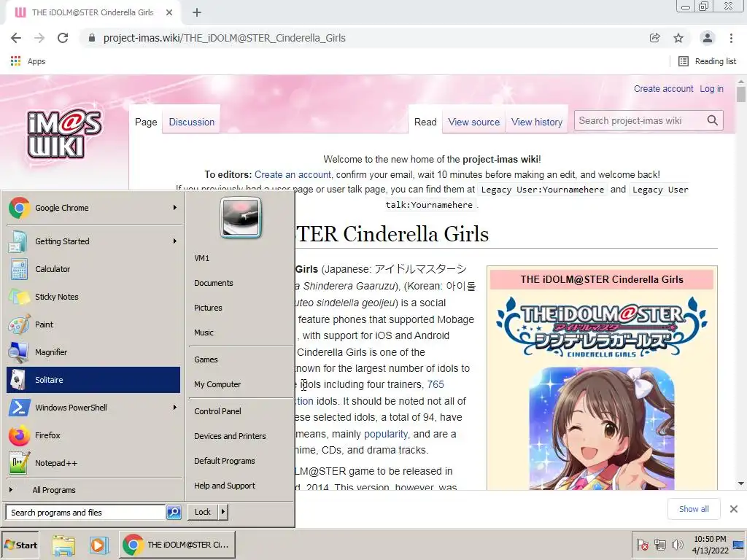The height and width of the screenshot is (560, 747).
Task: Open Music from the Start menu
Action: click(204, 332)
